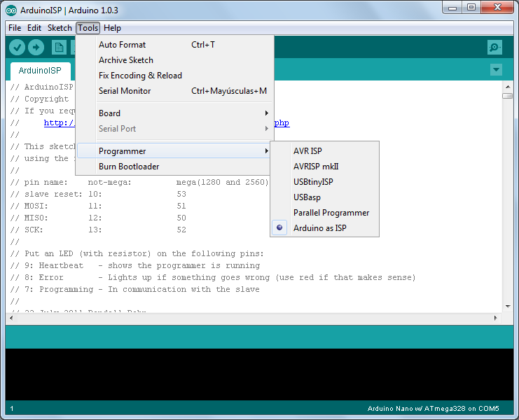Click the '// 9: Heartbeat' comment line

[x=135, y=265]
